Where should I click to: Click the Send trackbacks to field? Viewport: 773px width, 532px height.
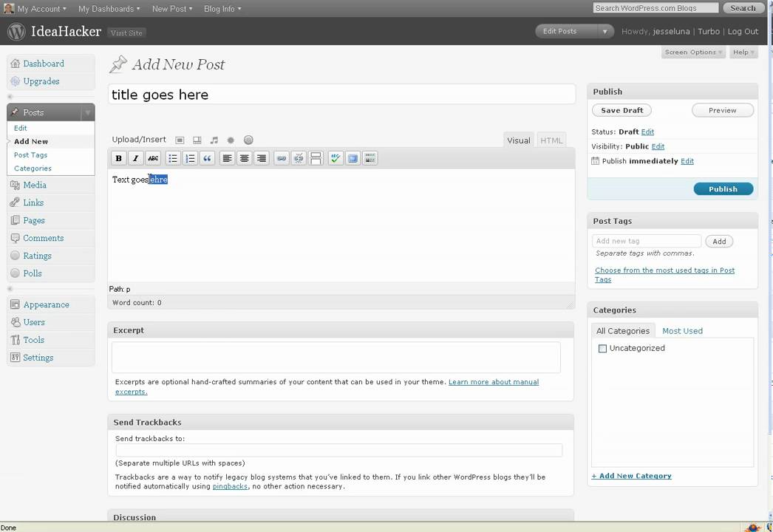coord(338,450)
